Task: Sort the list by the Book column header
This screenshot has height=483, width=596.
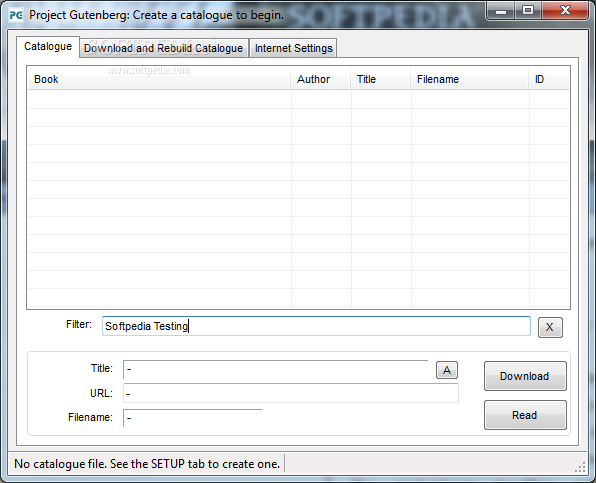Action: pyautogui.click(x=159, y=79)
